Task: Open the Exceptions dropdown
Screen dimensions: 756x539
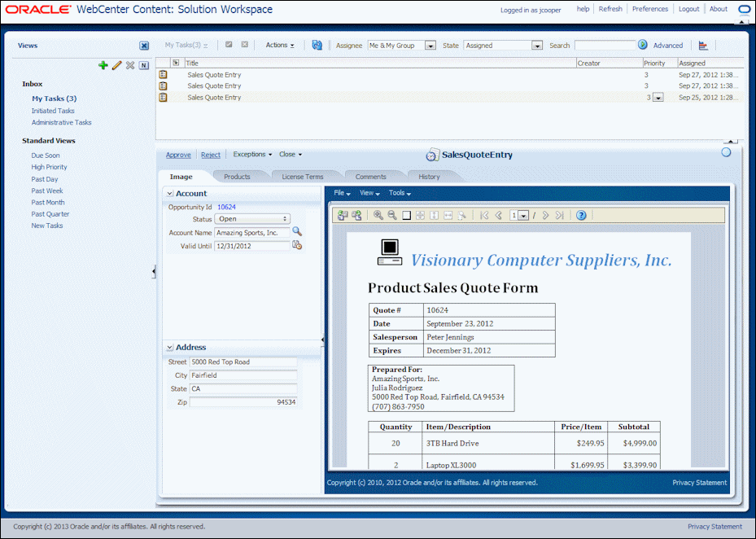Action: [252, 155]
